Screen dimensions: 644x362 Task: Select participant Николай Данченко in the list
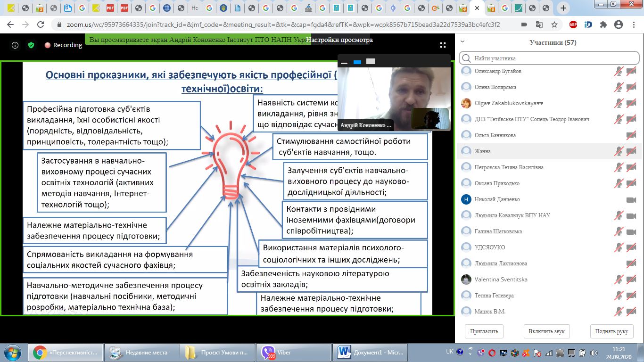point(497,199)
